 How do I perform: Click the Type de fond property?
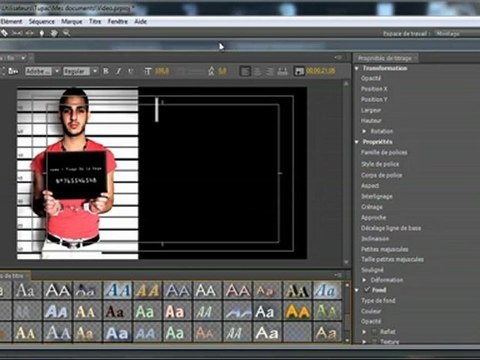click(x=378, y=300)
